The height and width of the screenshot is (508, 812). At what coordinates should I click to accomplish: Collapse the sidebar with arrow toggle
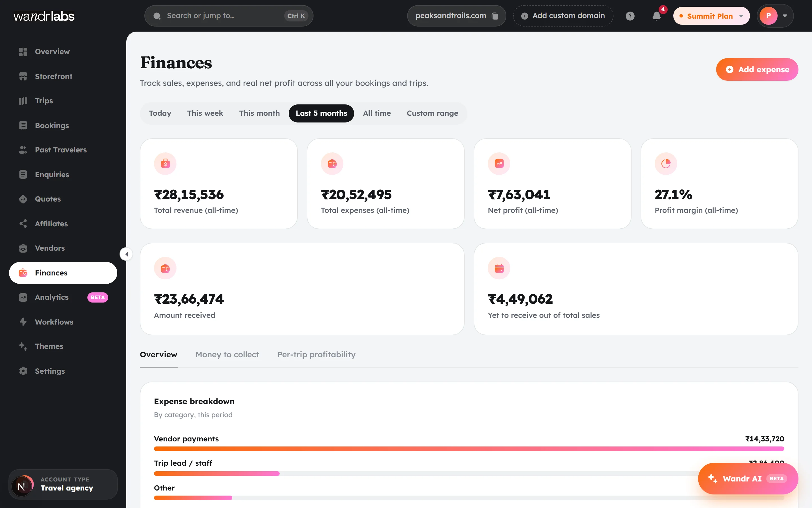pyautogui.click(x=126, y=254)
